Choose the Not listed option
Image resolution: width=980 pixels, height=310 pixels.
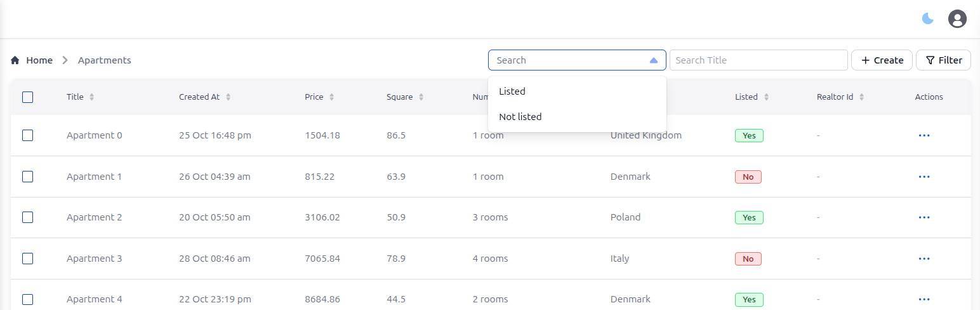[x=520, y=117]
